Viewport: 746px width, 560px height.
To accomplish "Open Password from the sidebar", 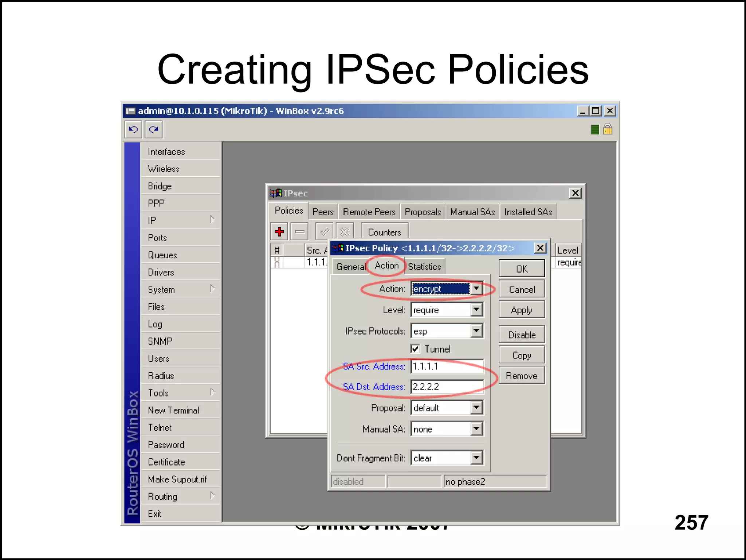I will tap(181, 445).
